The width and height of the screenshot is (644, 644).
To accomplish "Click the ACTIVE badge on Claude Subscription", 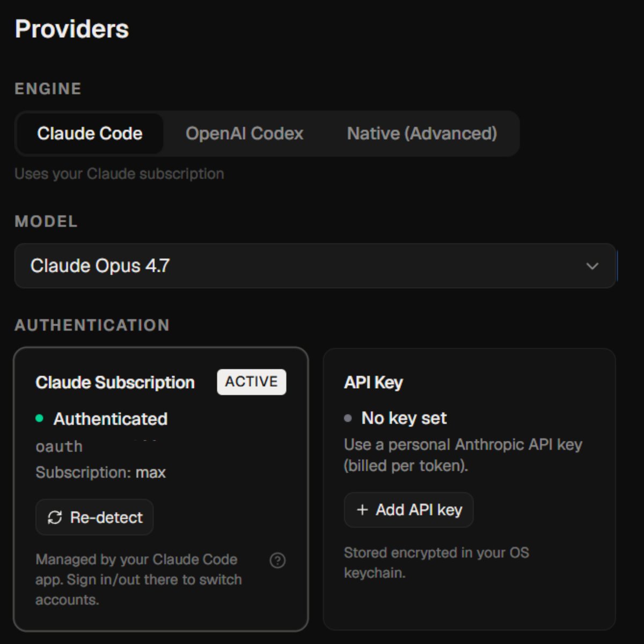I will [x=251, y=382].
